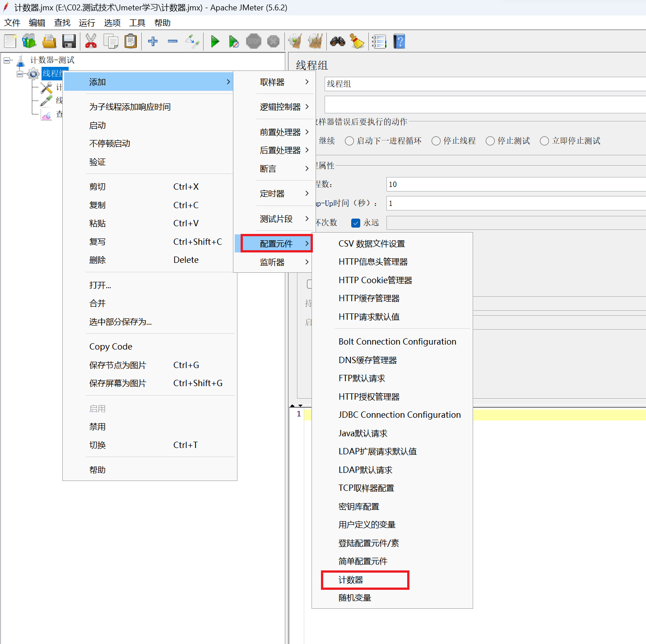The image size is (646, 644).
Task: Click the Paste clipboard toolbar icon
Action: [x=130, y=42]
